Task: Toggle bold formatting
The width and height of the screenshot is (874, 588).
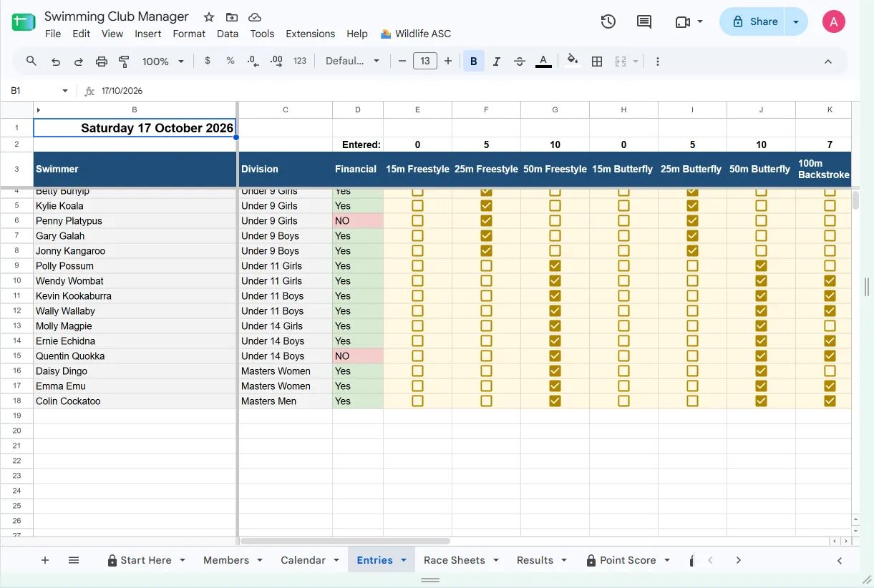Action: point(473,62)
